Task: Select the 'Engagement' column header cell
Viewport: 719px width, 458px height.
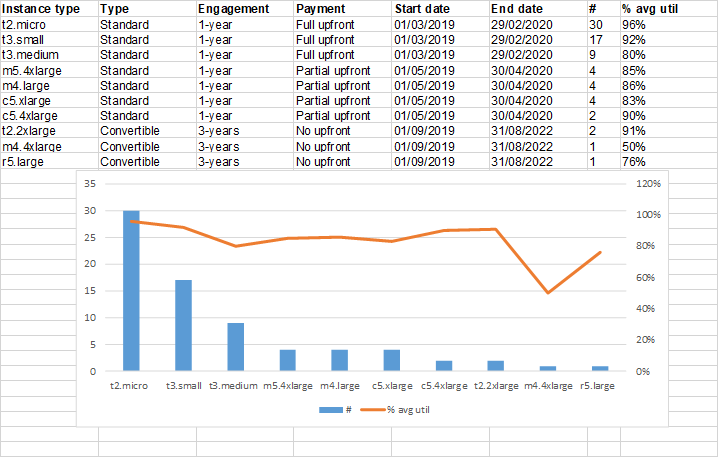Action: pos(245,9)
